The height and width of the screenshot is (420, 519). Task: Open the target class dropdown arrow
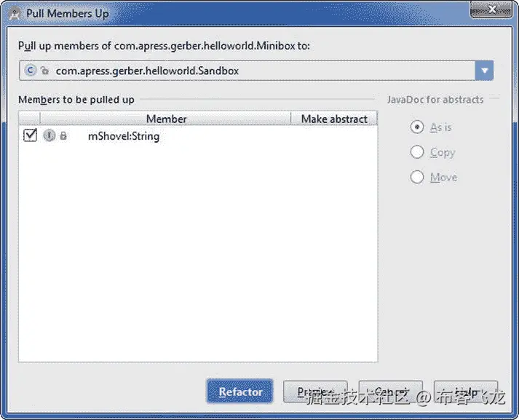pyautogui.click(x=484, y=71)
